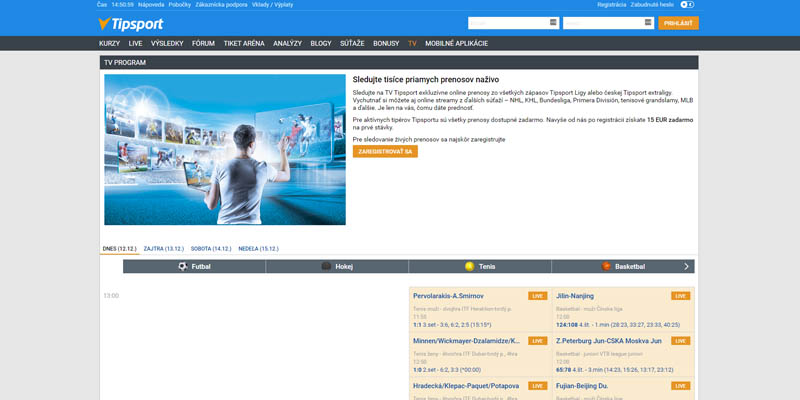800x400 pixels.
Task: Show next sports with right arrow
Action: pyautogui.click(x=686, y=266)
